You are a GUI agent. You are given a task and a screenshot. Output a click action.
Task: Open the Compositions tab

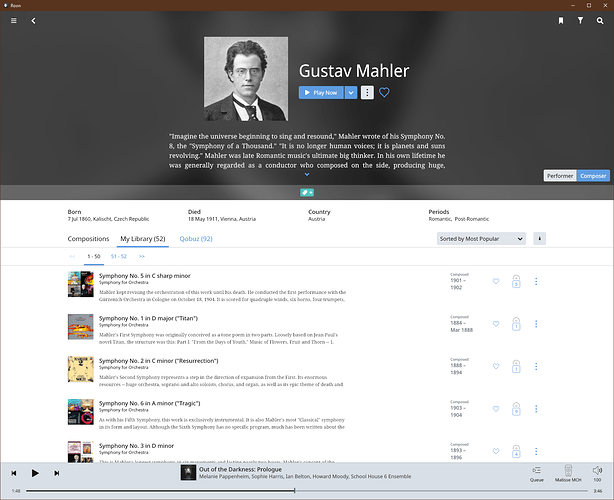[88, 239]
